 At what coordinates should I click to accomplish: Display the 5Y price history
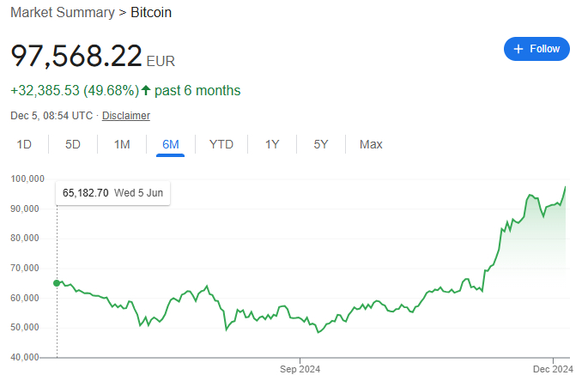pos(320,144)
